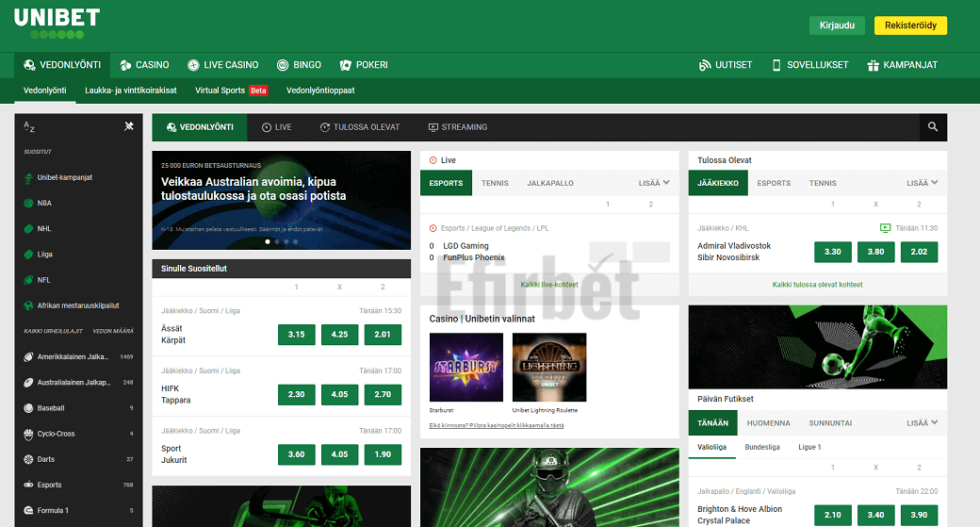Screen dimensions: 980x527
Task: Expand Lisää dropdown in Live panel
Action: (x=654, y=183)
